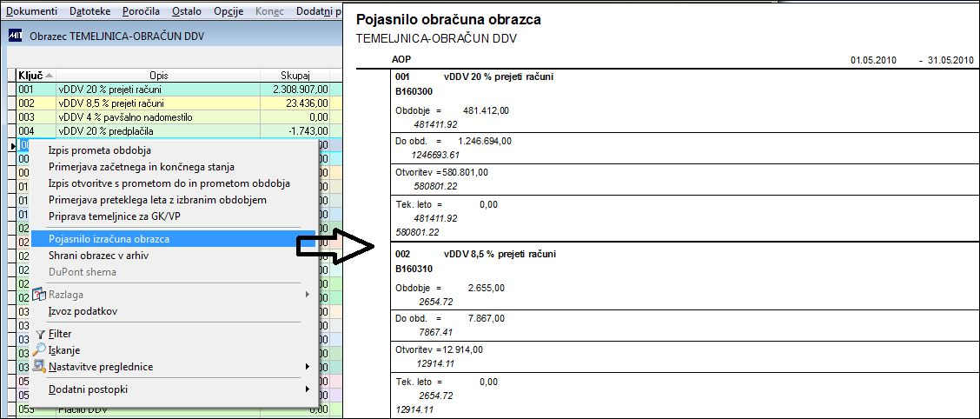Sort table by Ključ column header
The image size is (980, 419).
coord(36,75)
